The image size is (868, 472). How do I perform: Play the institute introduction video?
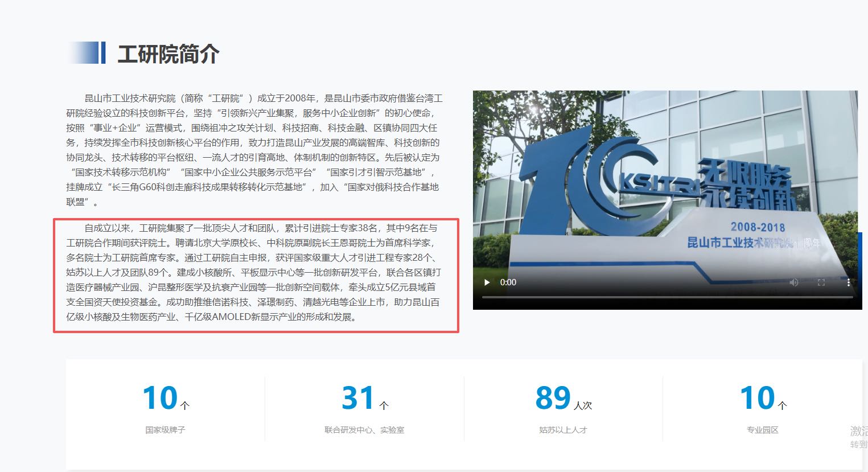click(487, 282)
